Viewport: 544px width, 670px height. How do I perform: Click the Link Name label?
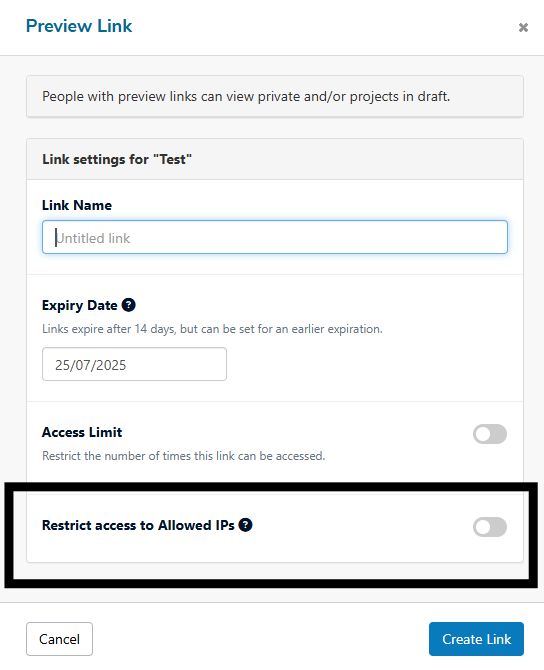(x=77, y=205)
